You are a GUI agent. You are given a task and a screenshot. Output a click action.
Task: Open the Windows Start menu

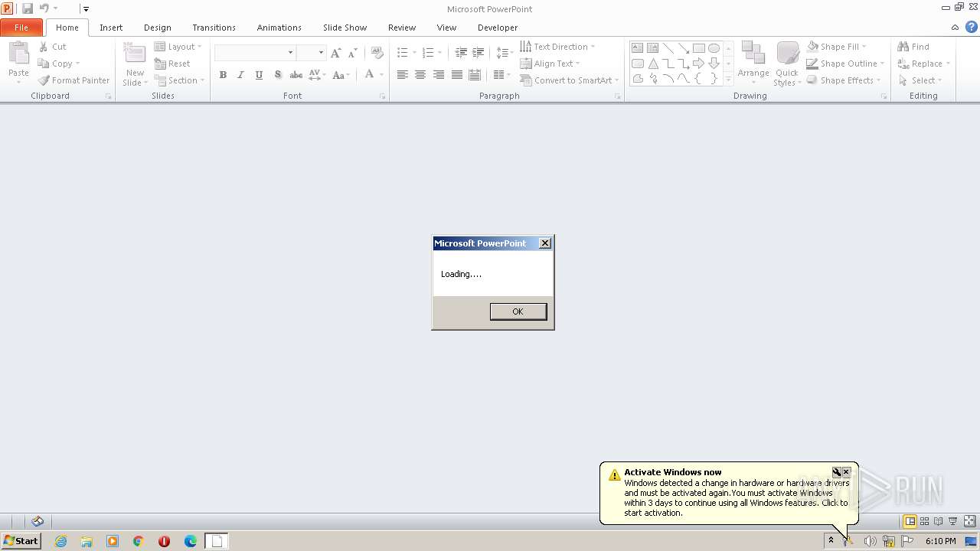(21, 540)
